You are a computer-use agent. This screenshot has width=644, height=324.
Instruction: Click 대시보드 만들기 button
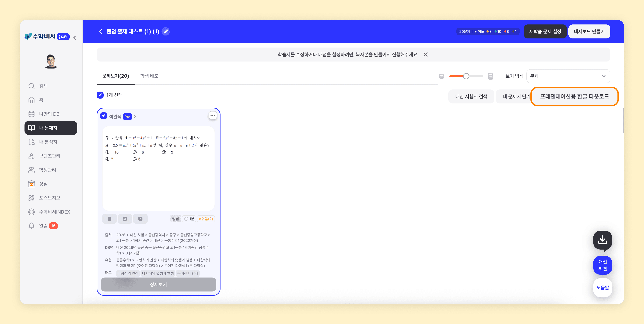(589, 31)
